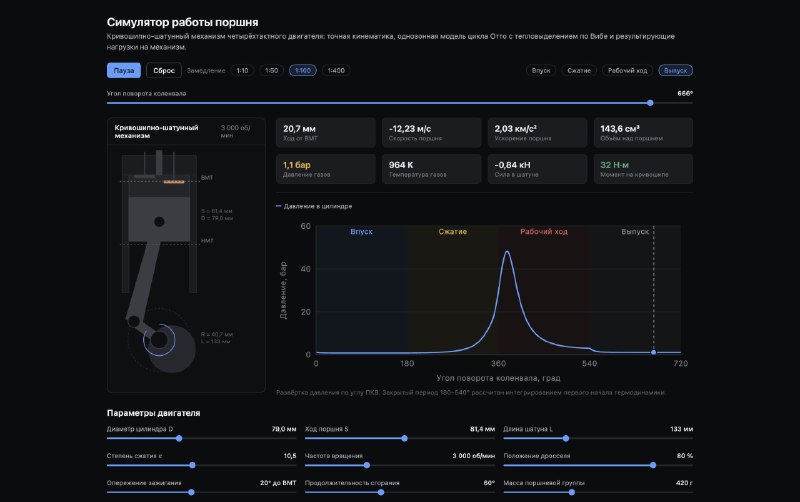Screen dimensions: 800x502
Task: Click the 133 мм rod length value
Action: click(681, 429)
